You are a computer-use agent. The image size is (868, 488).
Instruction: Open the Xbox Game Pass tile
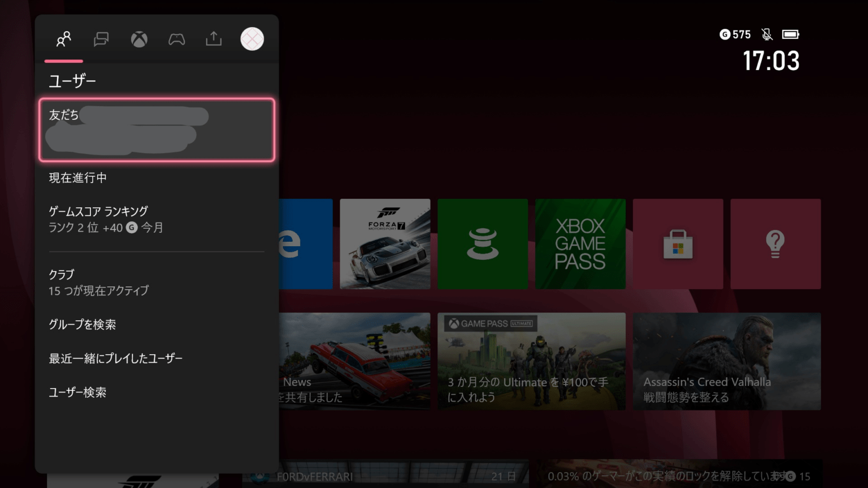coord(580,243)
